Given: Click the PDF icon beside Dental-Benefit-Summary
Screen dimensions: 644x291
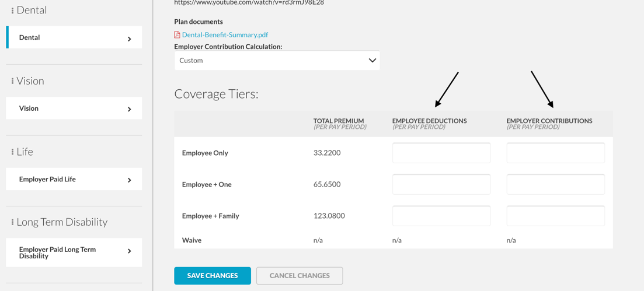Looking at the screenshot, I should [177, 35].
